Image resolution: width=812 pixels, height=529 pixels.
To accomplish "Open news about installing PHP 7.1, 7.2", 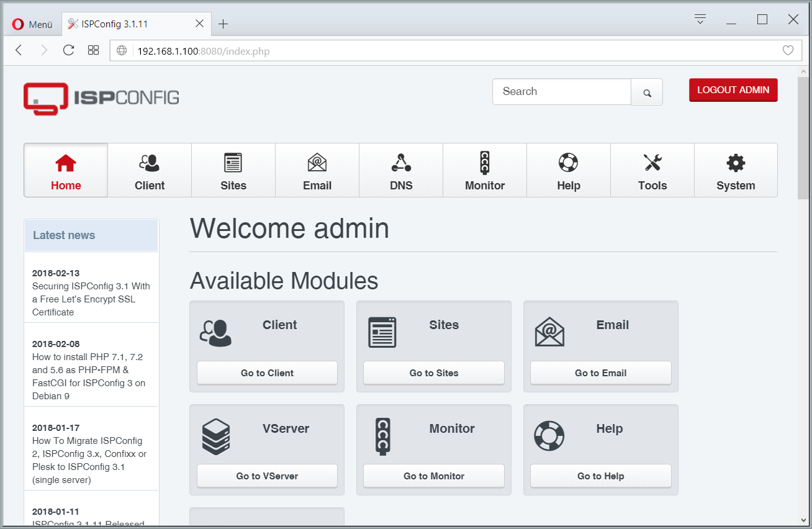I will pos(89,376).
